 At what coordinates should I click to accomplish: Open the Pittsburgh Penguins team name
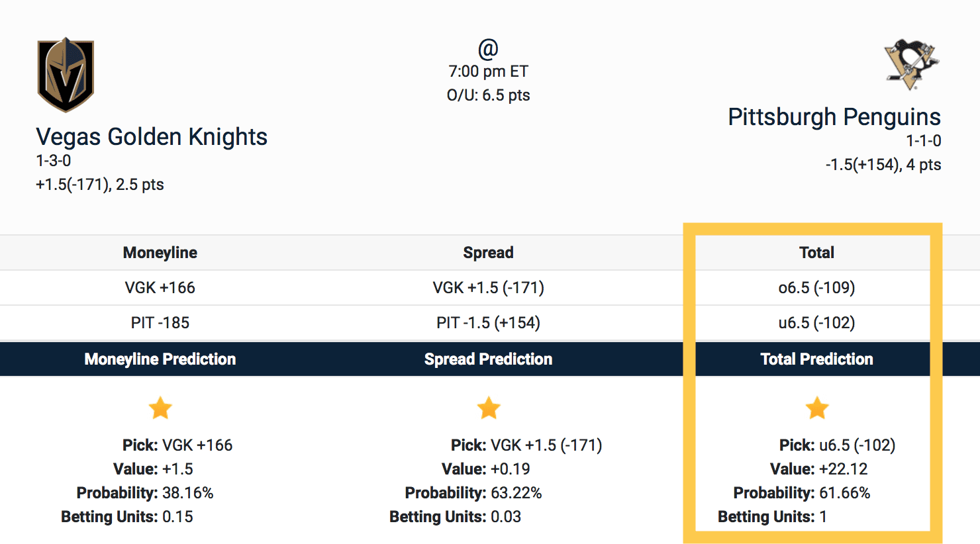click(x=834, y=116)
